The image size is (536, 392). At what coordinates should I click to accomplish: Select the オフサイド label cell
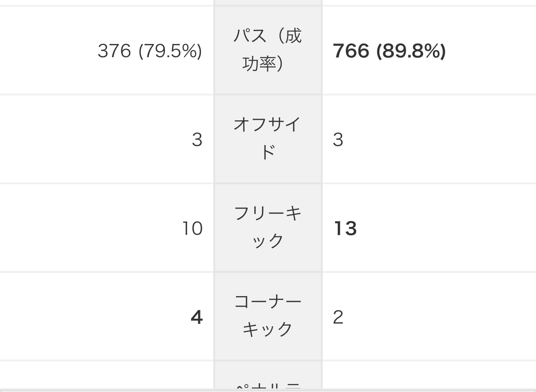(268, 139)
